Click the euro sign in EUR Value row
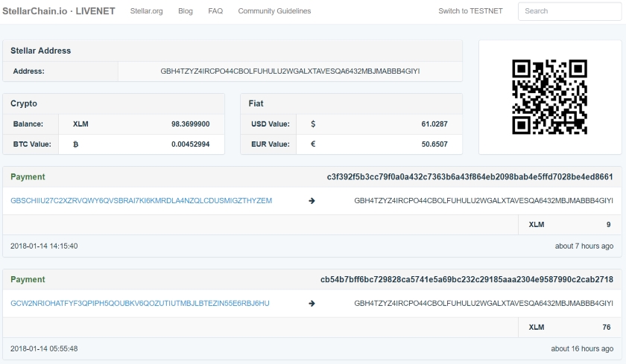 pos(313,144)
